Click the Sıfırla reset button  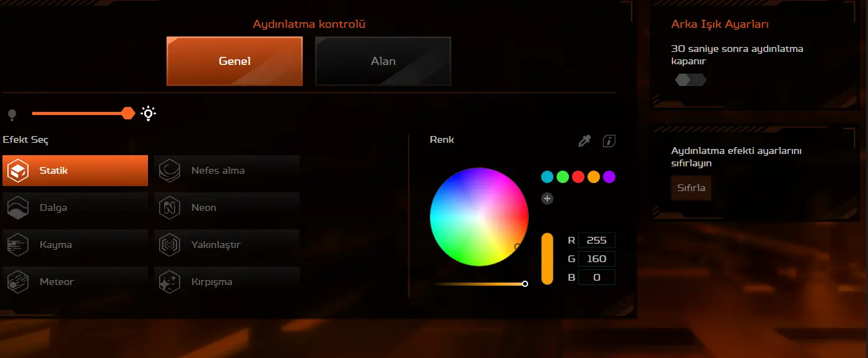click(x=691, y=188)
